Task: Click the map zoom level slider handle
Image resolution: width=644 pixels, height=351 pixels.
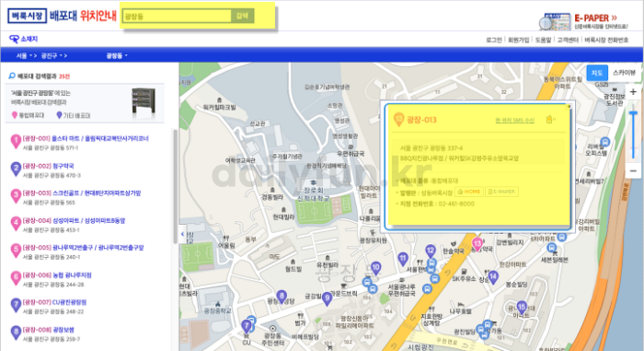Action: click(633, 112)
